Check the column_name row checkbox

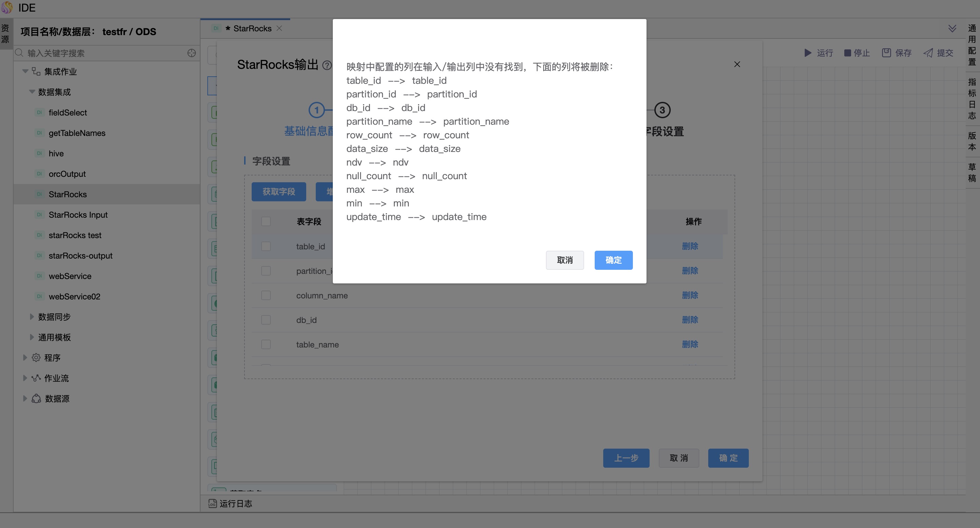click(266, 295)
